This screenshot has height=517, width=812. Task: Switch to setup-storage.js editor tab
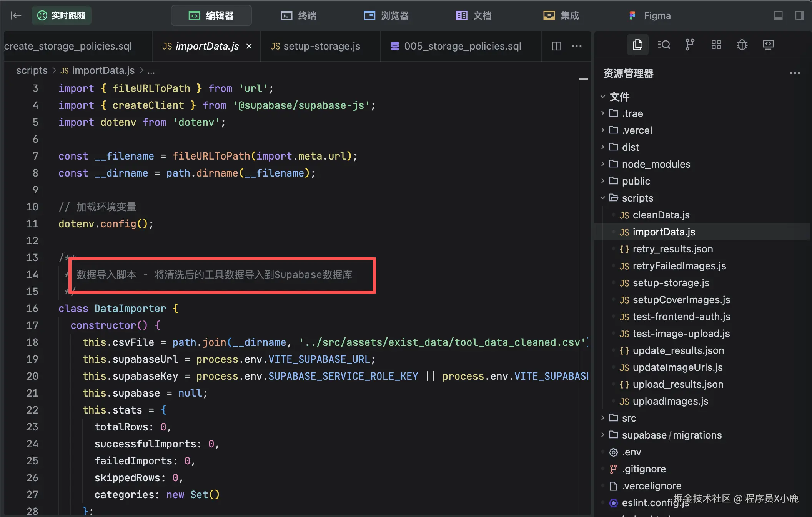(315, 46)
